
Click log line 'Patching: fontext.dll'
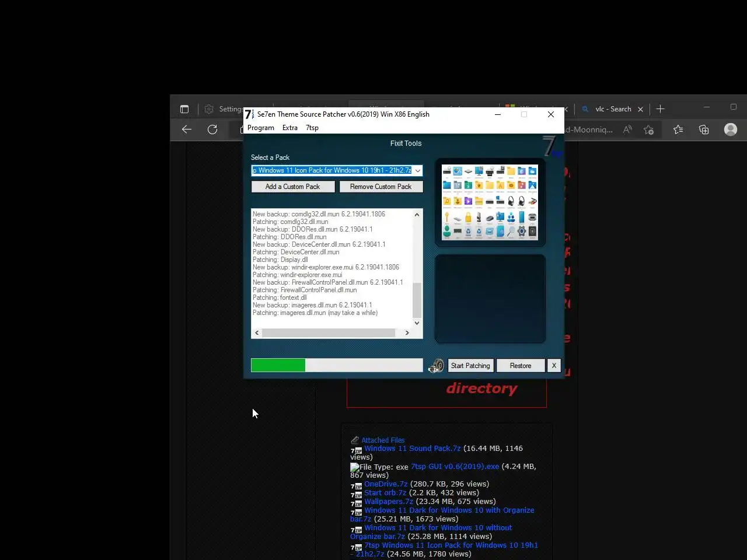pos(280,297)
